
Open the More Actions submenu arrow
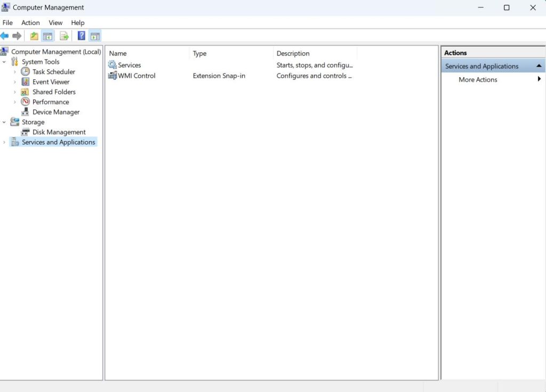point(539,79)
